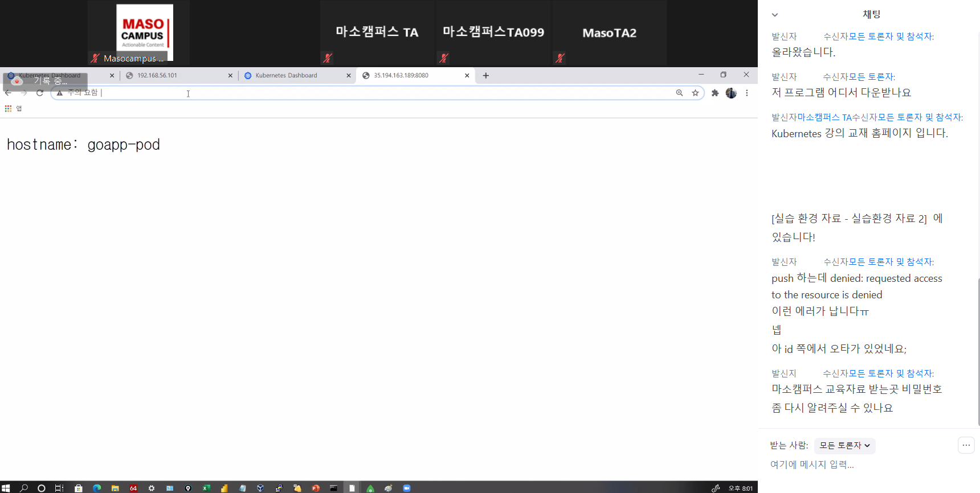Click the muted mic icon on 마소캠퍼스TA099
The height and width of the screenshot is (493, 980).
[x=444, y=57]
